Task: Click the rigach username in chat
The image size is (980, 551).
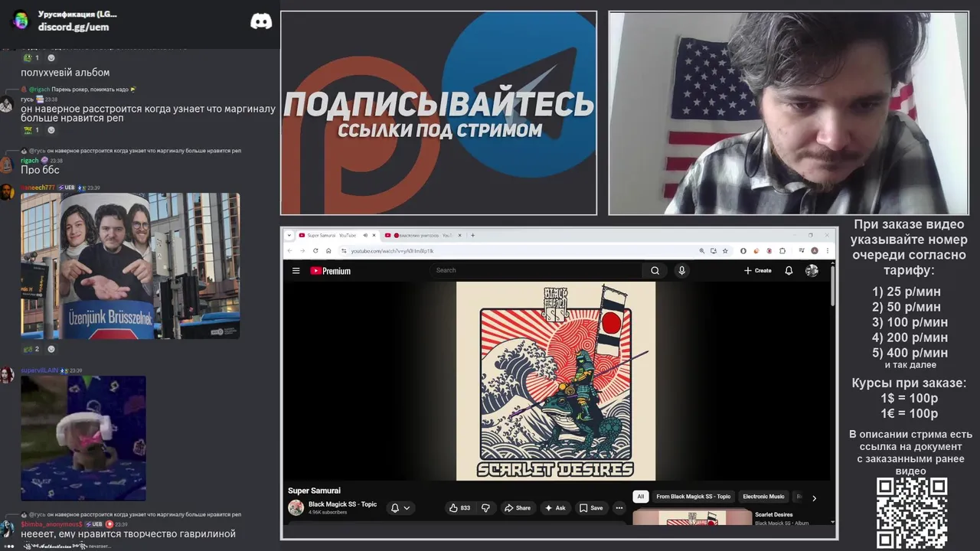Action: (30, 161)
